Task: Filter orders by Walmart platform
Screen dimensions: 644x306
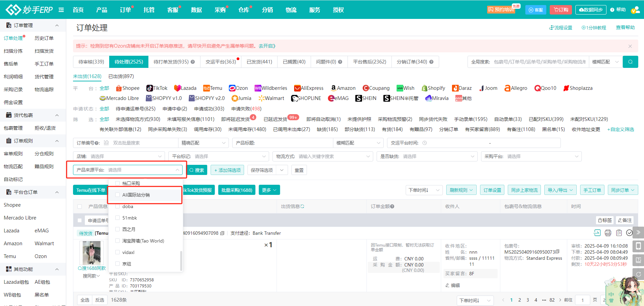Action: (x=271, y=98)
